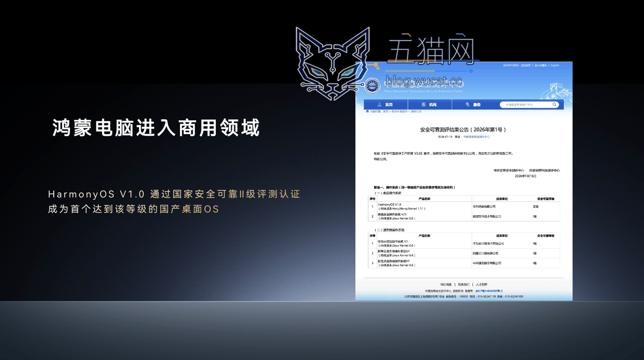Click 首页 in the breadcrumb path
644x360 pixels.
coord(386,111)
